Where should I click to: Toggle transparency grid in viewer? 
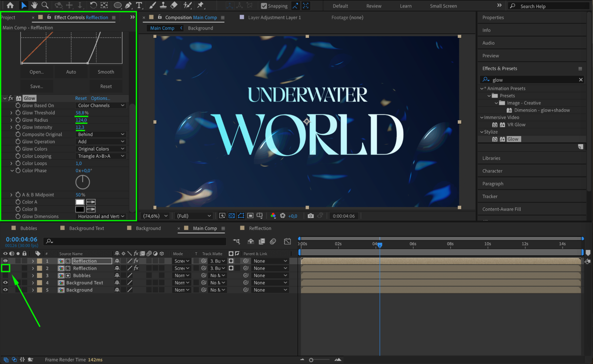click(232, 216)
